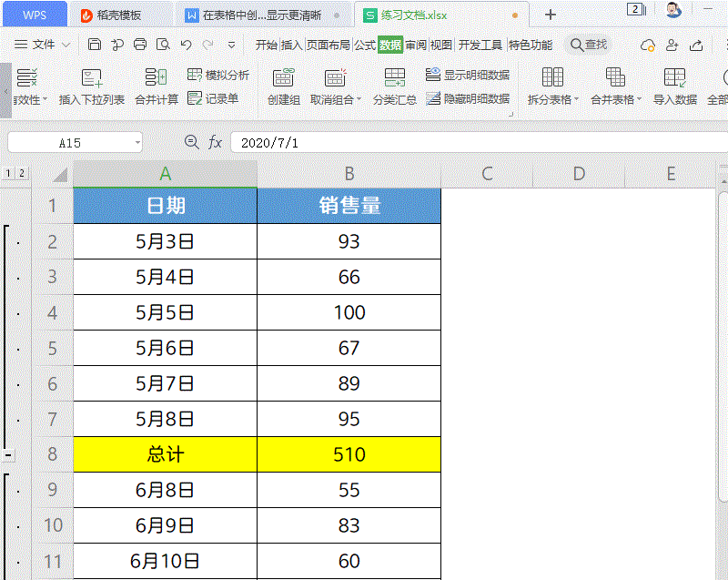Show outline level 2
The width and height of the screenshot is (728, 580).
click(x=21, y=173)
